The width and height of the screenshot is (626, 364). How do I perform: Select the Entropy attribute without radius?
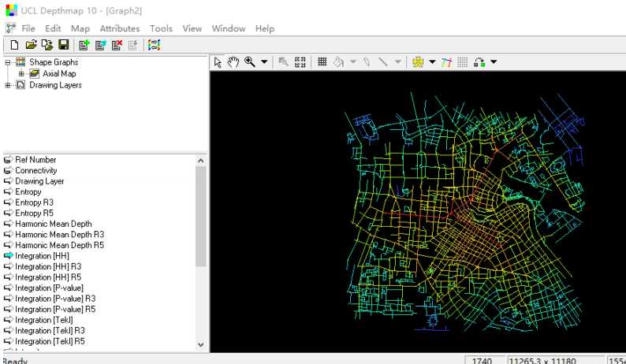click(x=28, y=191)
